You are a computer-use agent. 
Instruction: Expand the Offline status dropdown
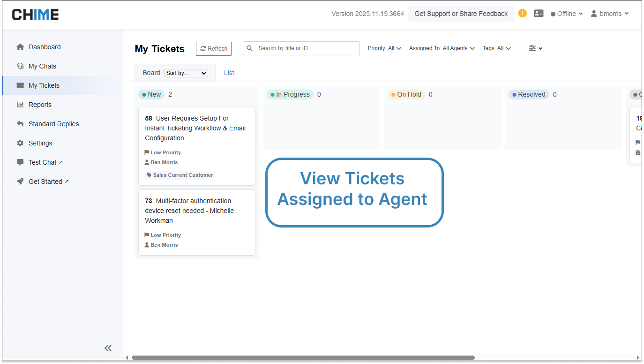click(567, 14)
